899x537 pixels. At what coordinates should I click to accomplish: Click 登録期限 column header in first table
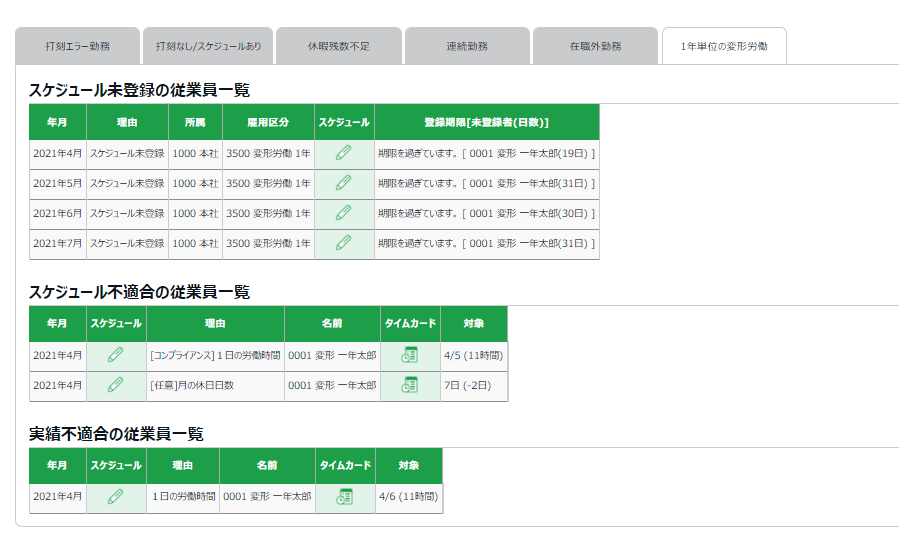(x=487, y=122)
